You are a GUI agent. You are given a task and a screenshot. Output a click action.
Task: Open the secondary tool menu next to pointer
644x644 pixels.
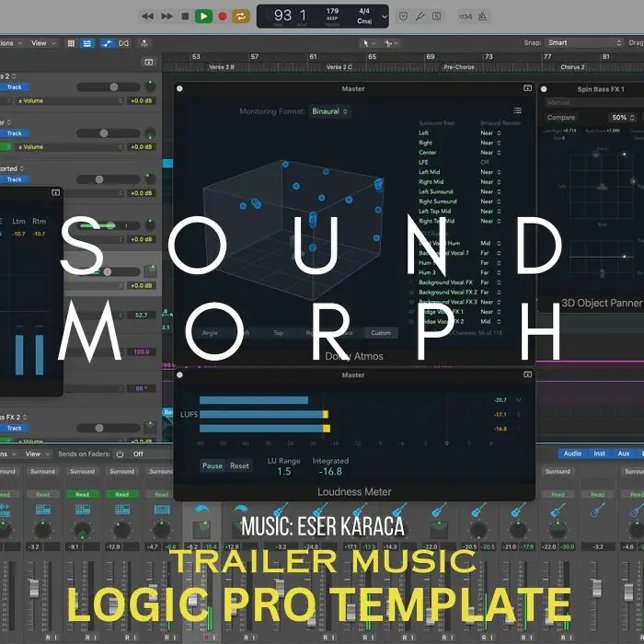click(x=391, y=42)
